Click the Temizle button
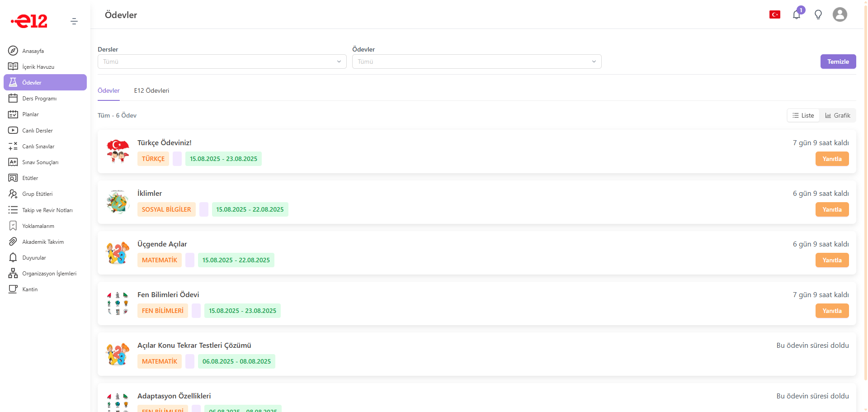The image size is (868, 412). [838, 62]
